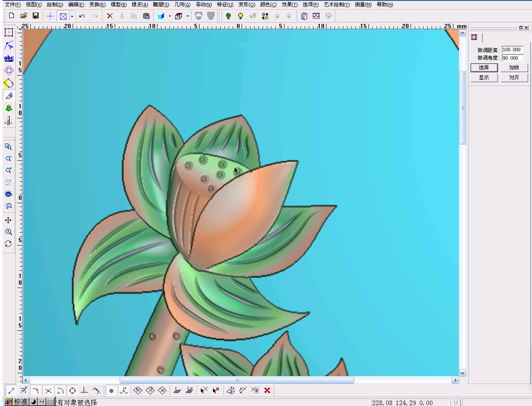
Task: Select the pan move arrows tool
Action: pyautogui.click(x=8, y=220)
